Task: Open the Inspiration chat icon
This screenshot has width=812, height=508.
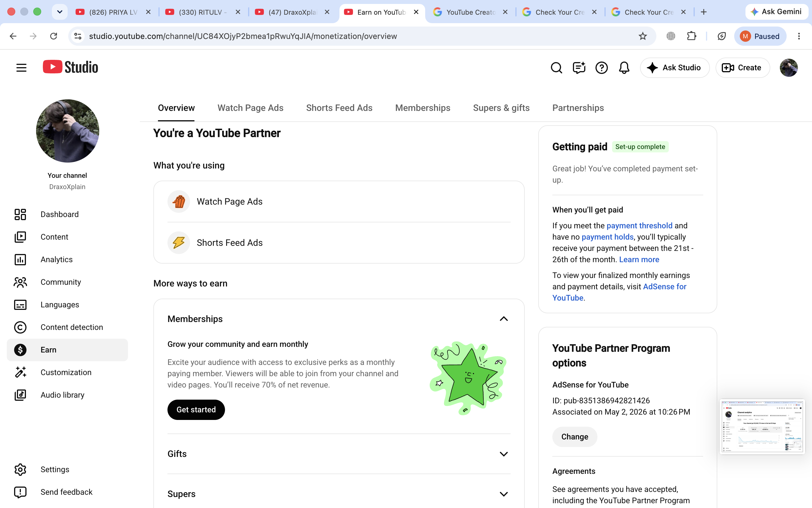Action: point(579,67)
